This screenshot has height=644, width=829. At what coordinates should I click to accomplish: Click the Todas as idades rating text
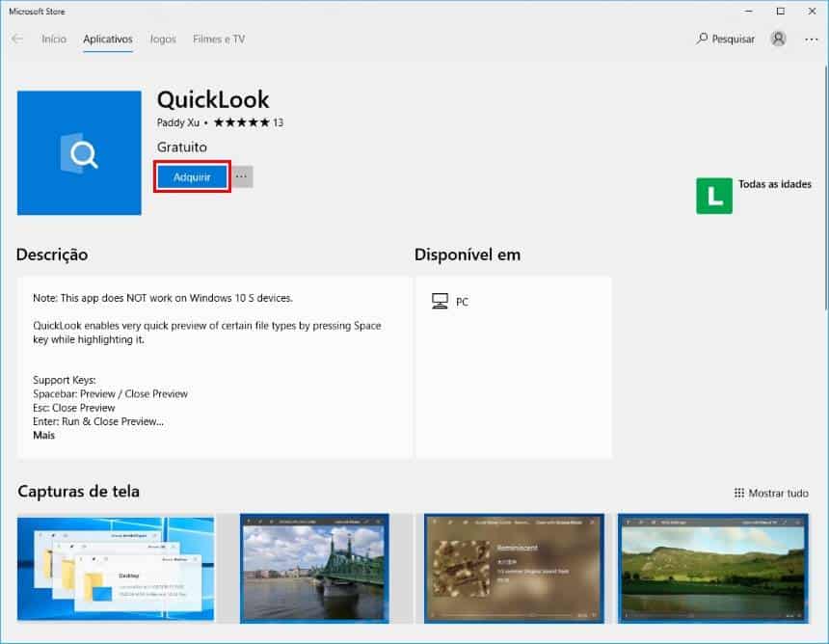click(x=775, y=184)
